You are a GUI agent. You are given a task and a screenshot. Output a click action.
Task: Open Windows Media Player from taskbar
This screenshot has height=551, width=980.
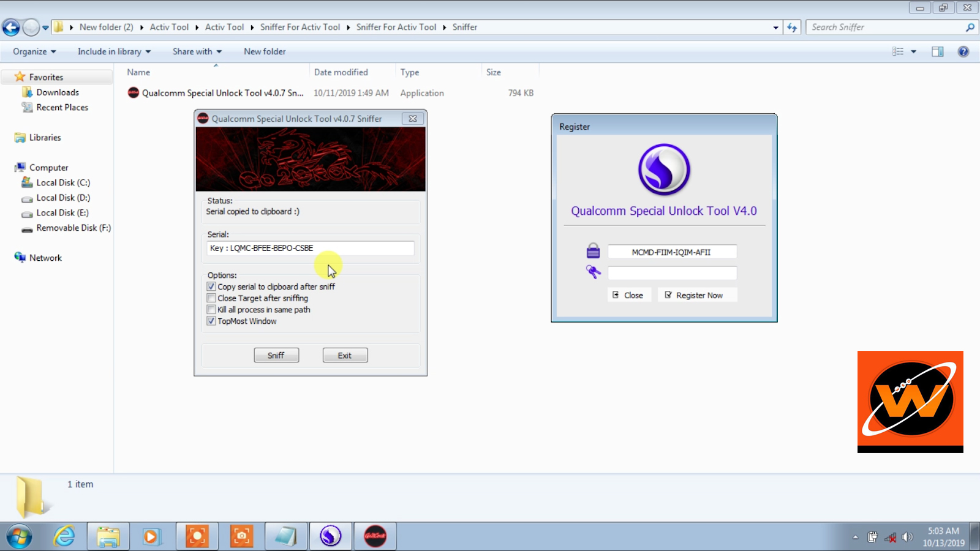pyautogui.click(x=151, y=536)
